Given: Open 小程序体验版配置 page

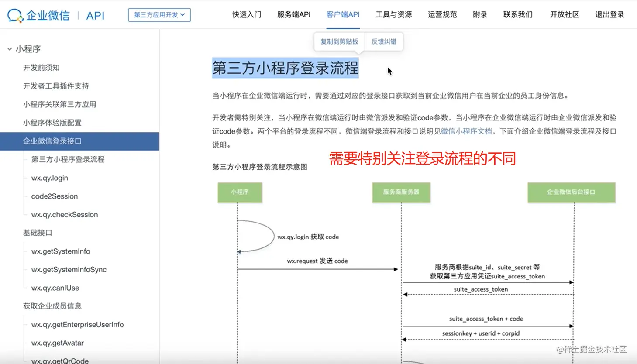Looking at the screenshot, I should 52,123.
